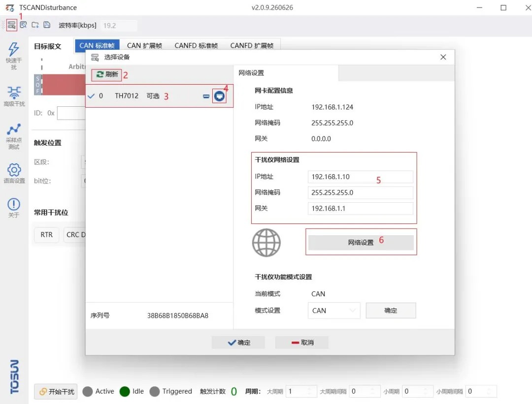Maximize the TSCANDisturbance window
532x404 pixels.
click(503, 7)
